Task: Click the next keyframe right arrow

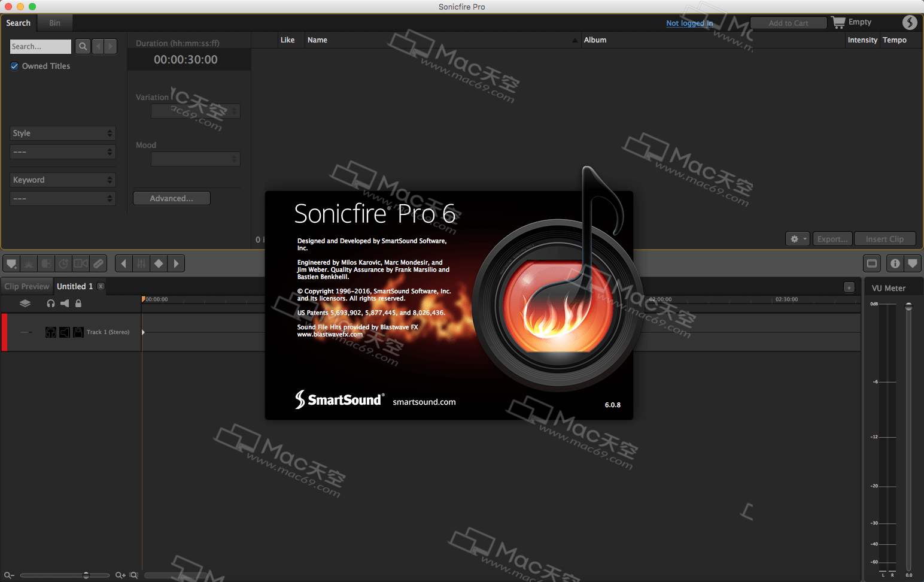Action: pos(176,263)
